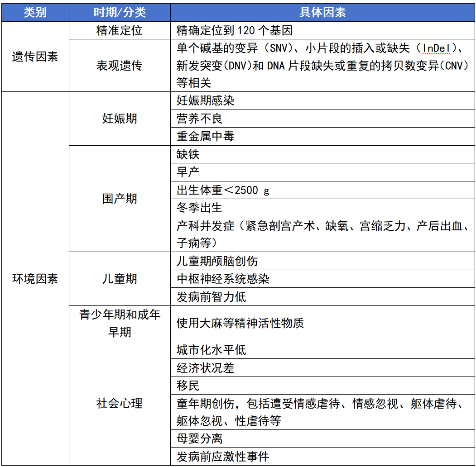Click the 表观遗传 cell

click(x=120, y=66)
